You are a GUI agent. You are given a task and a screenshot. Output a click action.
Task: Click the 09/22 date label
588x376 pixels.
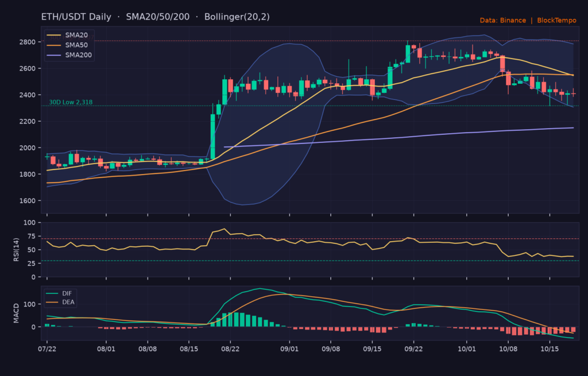click(413, 349)
